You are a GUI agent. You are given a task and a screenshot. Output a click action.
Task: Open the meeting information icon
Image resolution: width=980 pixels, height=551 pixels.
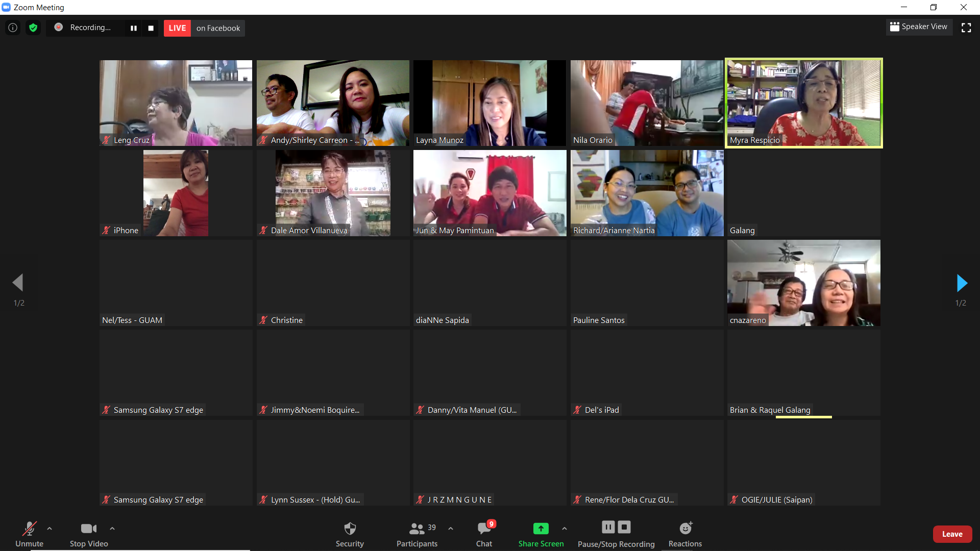[x=13, y=28]
